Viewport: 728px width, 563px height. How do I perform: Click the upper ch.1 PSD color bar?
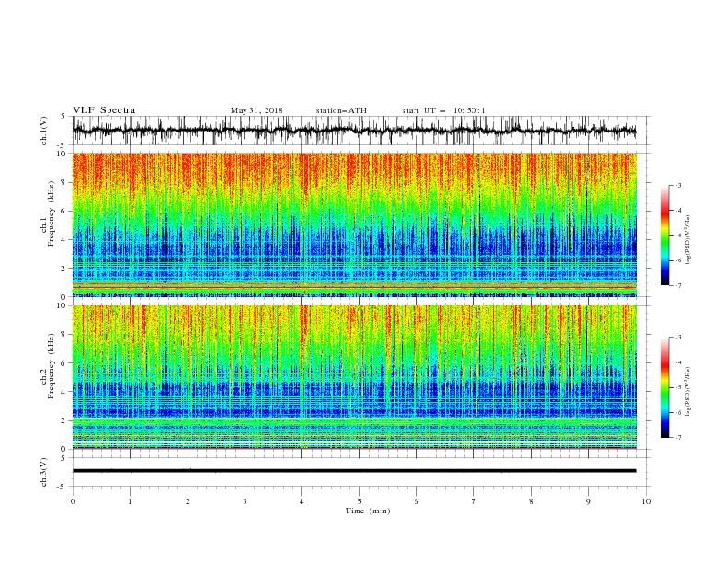click(x=665, y=236)
